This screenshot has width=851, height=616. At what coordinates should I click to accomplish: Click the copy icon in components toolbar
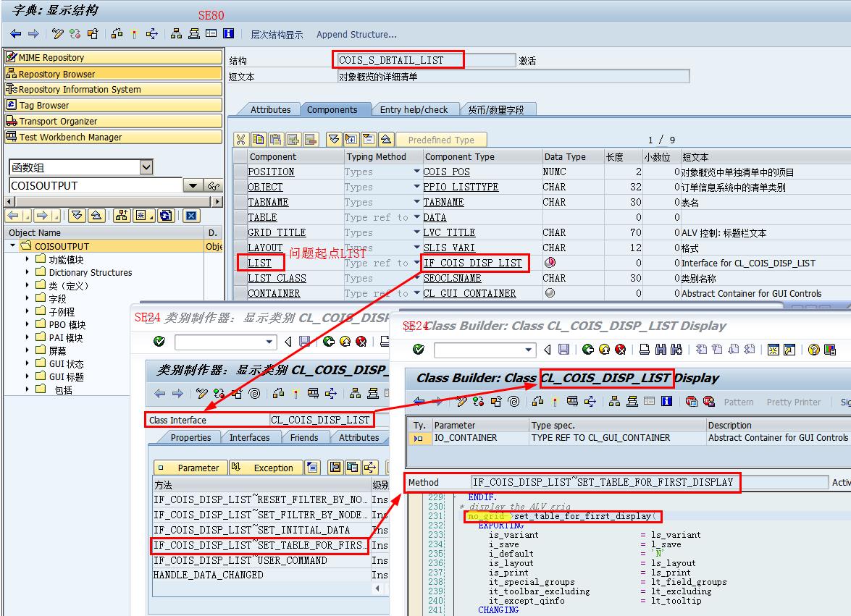click(259, 140)
